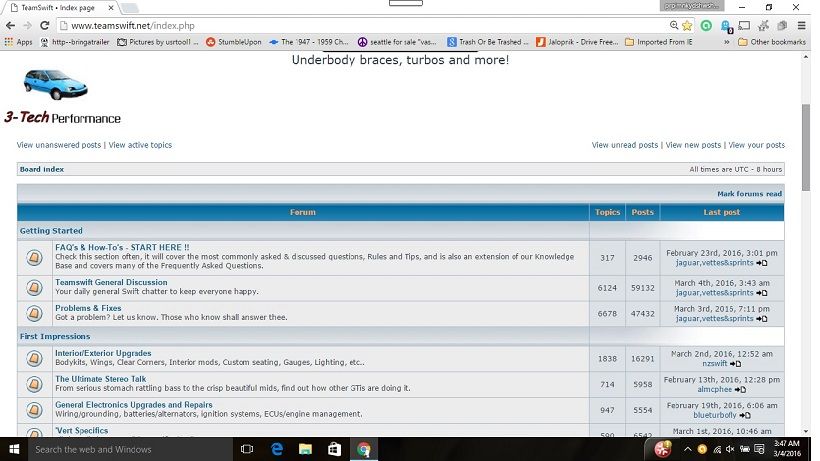
Task: Open the Chrome hamburger menu
Action: pos(803,25)
